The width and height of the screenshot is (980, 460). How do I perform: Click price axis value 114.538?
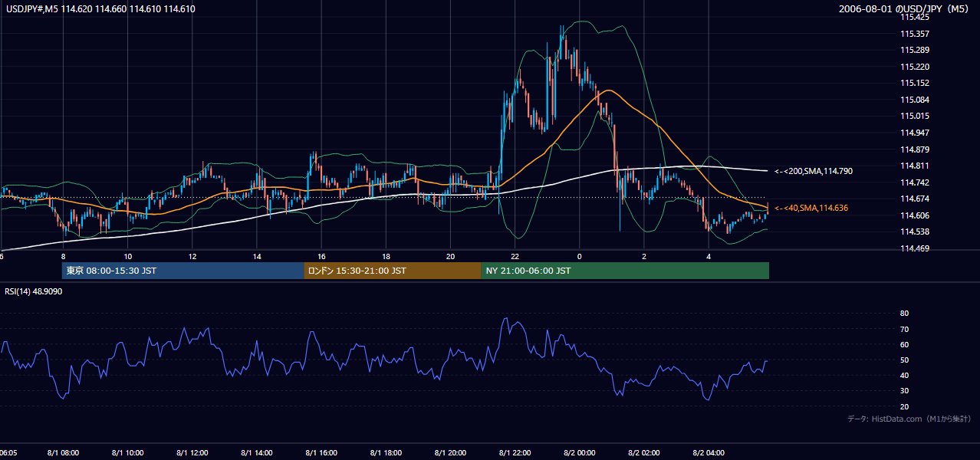[916, 232]
